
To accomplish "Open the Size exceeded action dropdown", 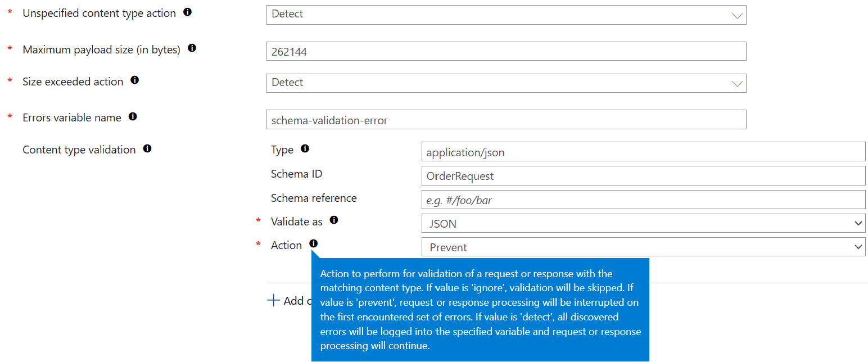I will (506, 83).
